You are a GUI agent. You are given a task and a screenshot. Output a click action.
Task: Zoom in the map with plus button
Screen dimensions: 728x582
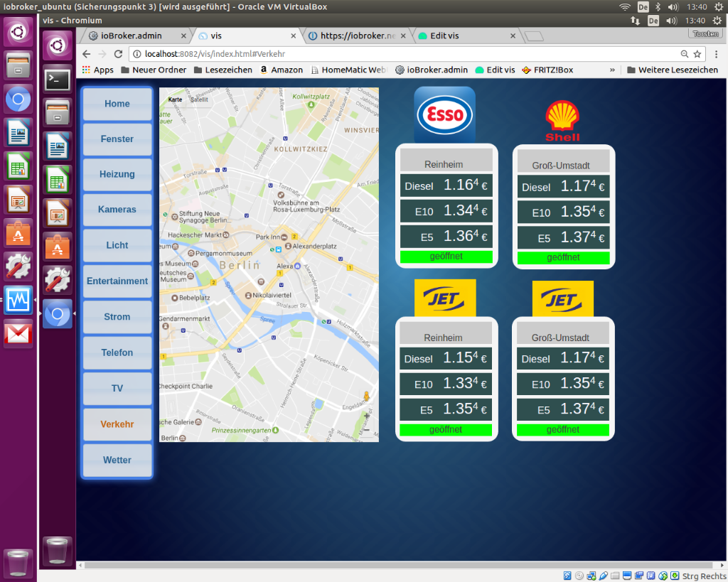[367, 416]
